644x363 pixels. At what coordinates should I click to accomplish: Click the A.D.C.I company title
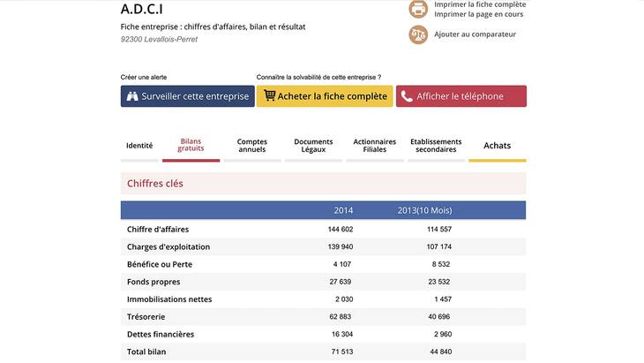tap(142, 9)
